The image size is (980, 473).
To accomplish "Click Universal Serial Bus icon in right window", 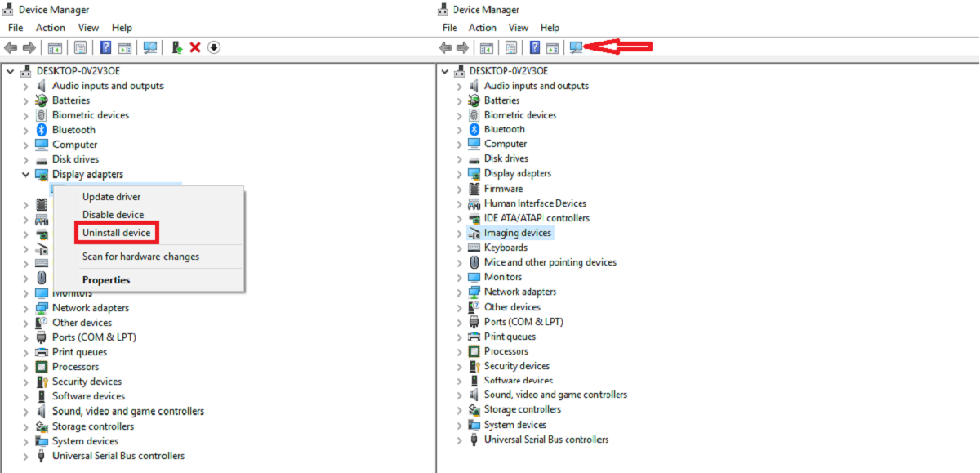I will (x=474, y=440).
